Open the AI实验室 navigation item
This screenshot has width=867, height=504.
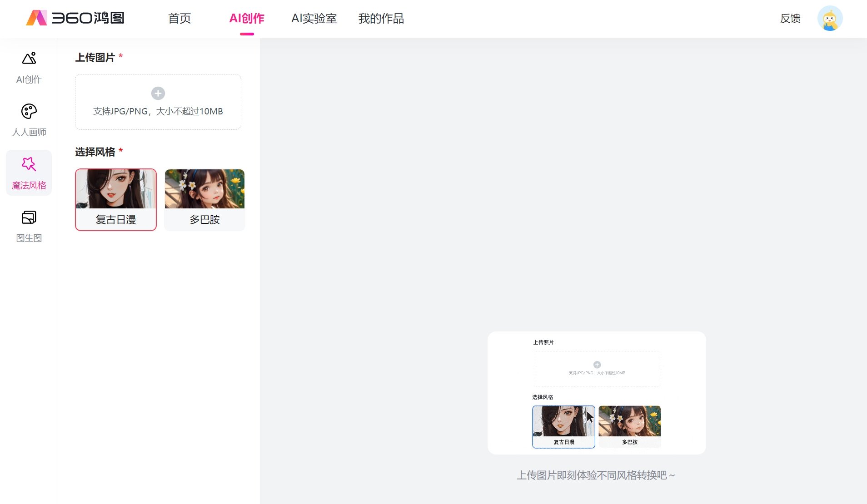point(314,19)
